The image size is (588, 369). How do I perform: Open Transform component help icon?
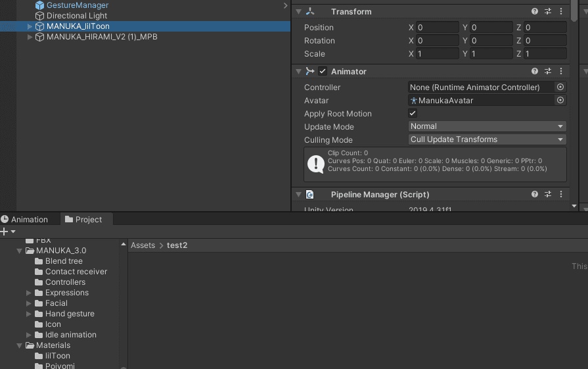coord(535,11)
